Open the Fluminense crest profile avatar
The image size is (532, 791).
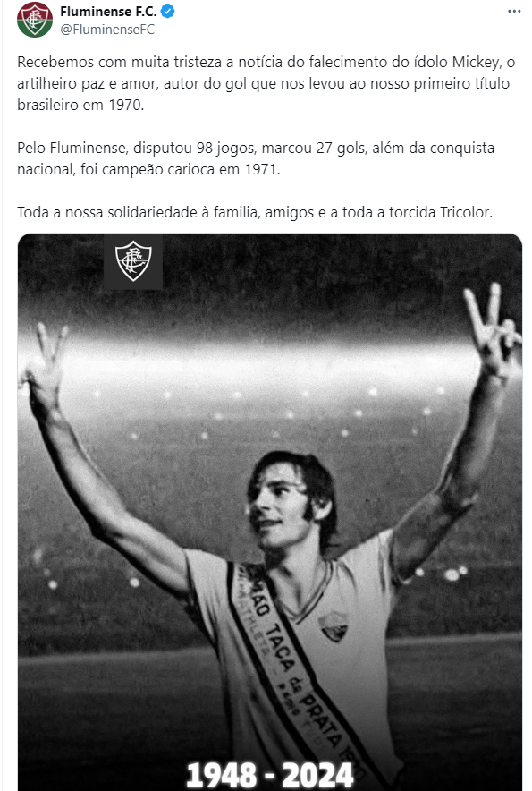point(34,20)
